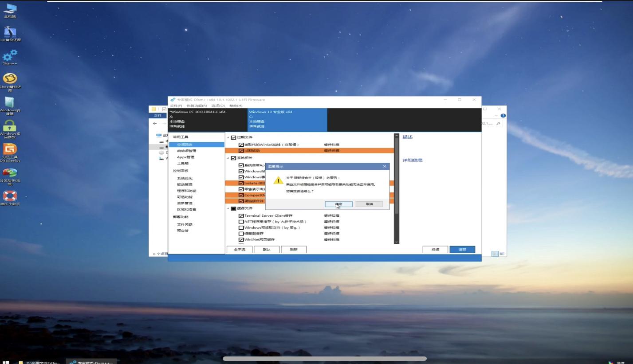This screenshot has height=364, width=633.
Task: Toggle 缓存文件 group checkbox
Action: click(233, 208)
